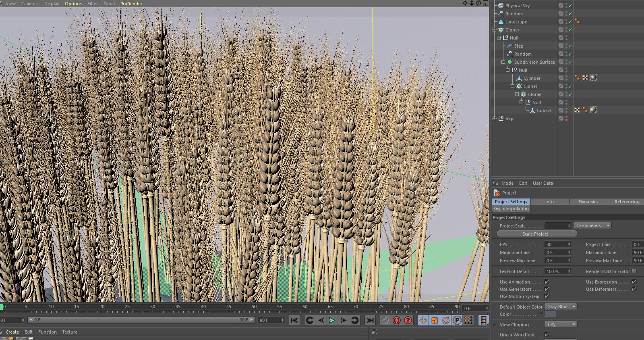The height and width of the screenshot is (340, 644).
Task: Toggle Render LOD in Editor checkbox
Action: [634, 271]
